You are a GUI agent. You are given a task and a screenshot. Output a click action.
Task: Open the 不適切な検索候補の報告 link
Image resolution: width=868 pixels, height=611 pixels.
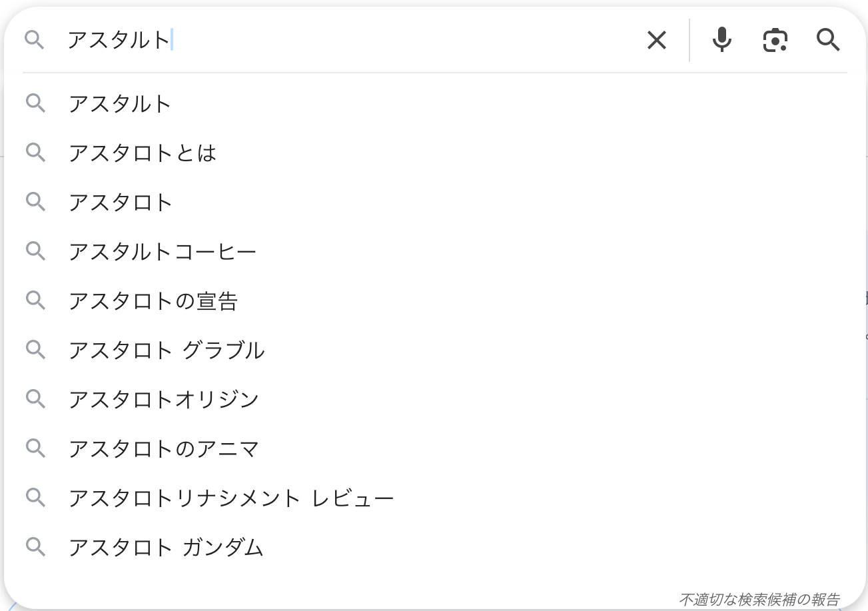click(759, 599)
